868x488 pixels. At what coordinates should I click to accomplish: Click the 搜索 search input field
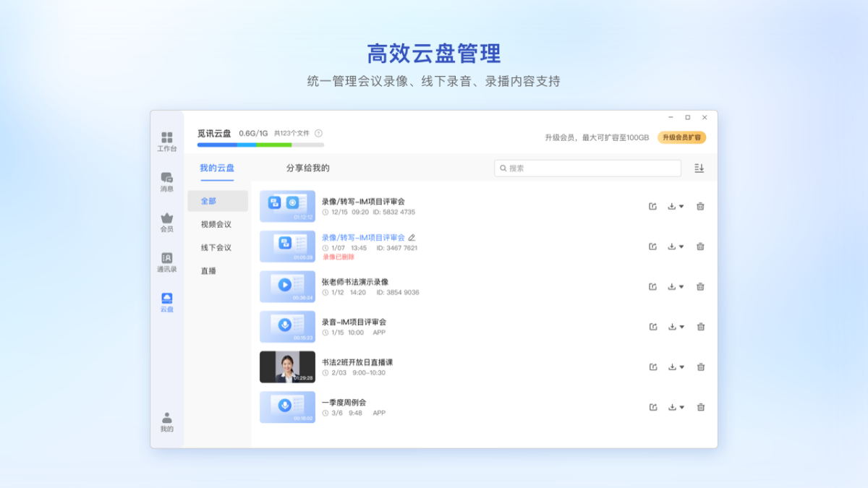(587, 168)
